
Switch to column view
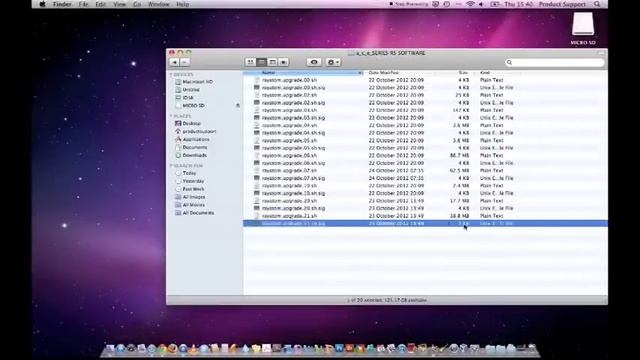(272, 62)
